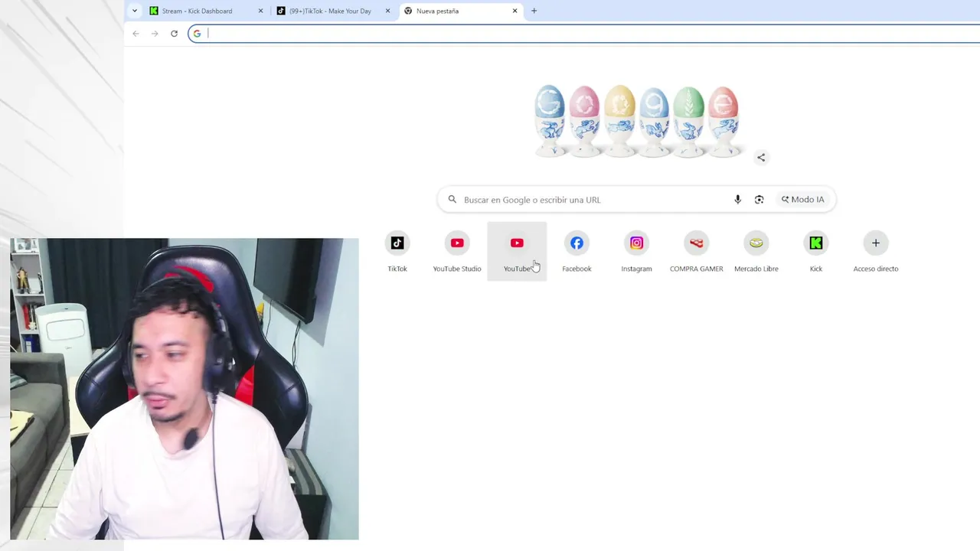
Task: Open the Instagram shortcut tile
Action: [636, 251]
